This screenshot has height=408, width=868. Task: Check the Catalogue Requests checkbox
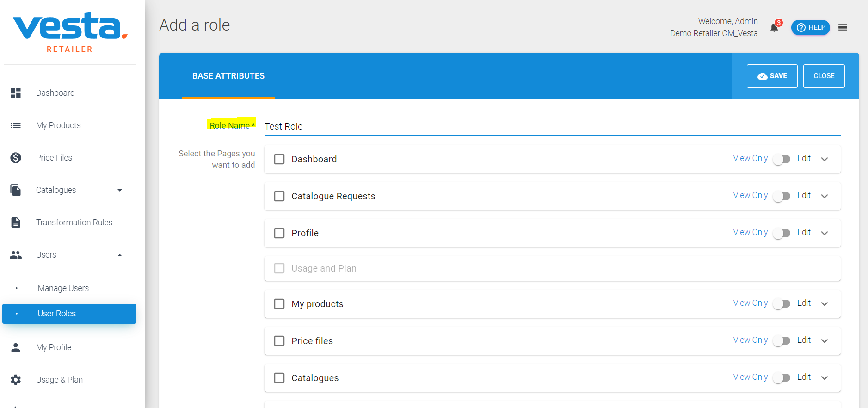pos(279,196)
